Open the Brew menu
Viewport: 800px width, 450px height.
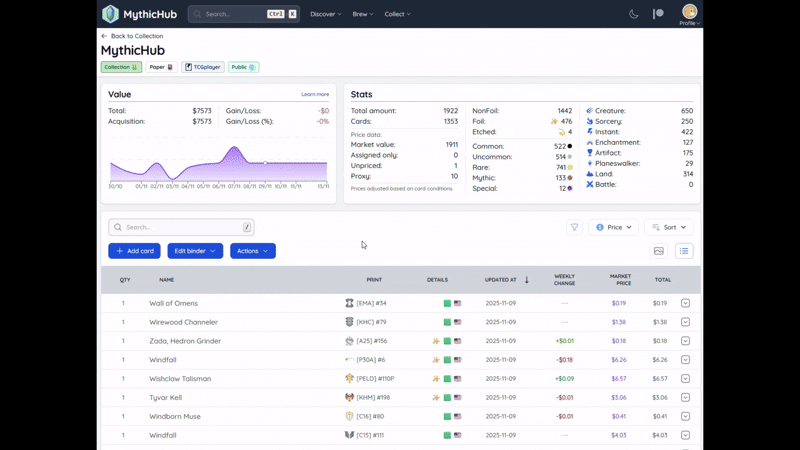pos(363,14)
